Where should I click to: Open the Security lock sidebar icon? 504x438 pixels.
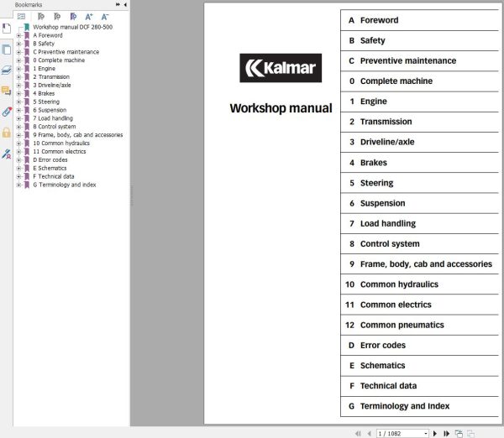click(x=6, y=133)
